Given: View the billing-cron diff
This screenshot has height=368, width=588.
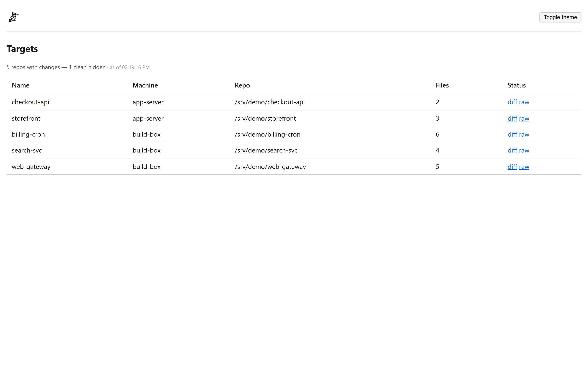Looking at the screenshot, I should (512, 134).
